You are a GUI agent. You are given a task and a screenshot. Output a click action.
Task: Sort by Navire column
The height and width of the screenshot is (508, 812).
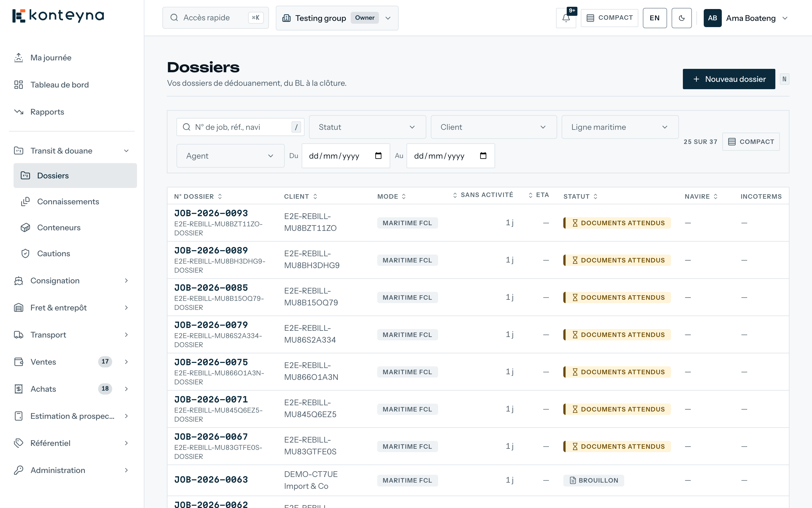click(x=701, y=196)
